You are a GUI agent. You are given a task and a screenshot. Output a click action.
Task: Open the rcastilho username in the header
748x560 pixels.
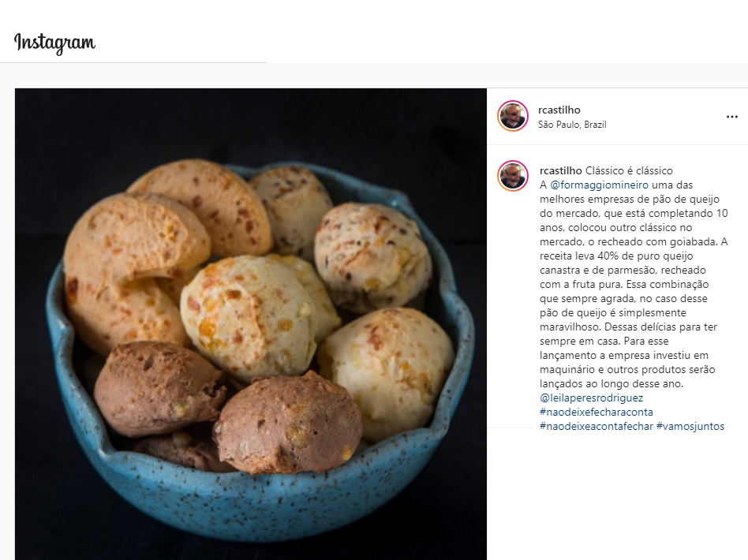tap(559, 110)
